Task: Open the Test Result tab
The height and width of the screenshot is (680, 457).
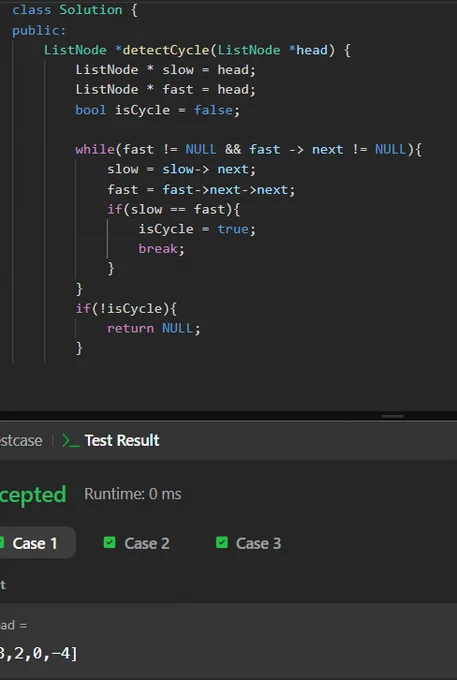Action: coord(122,441)
